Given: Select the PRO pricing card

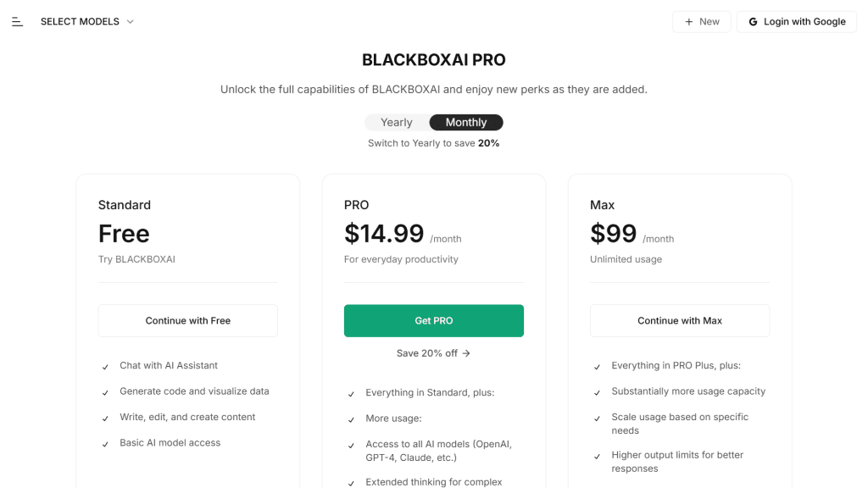Looking at the screenshot, I should point(433,237).
